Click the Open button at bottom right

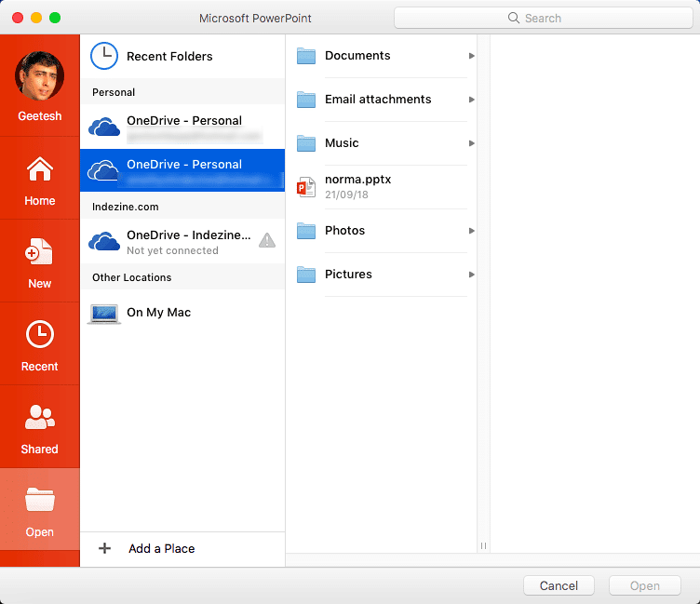tap(644, 585)
